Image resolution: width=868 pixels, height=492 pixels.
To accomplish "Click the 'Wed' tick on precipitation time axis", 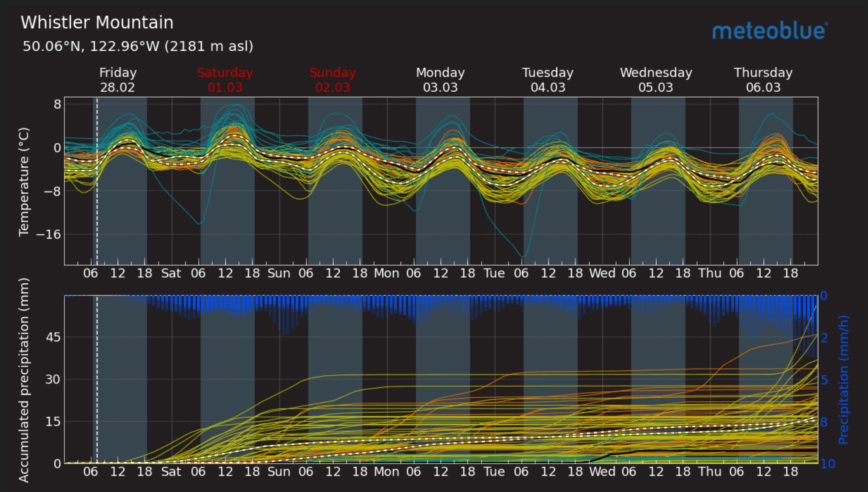I will point(602,472).
